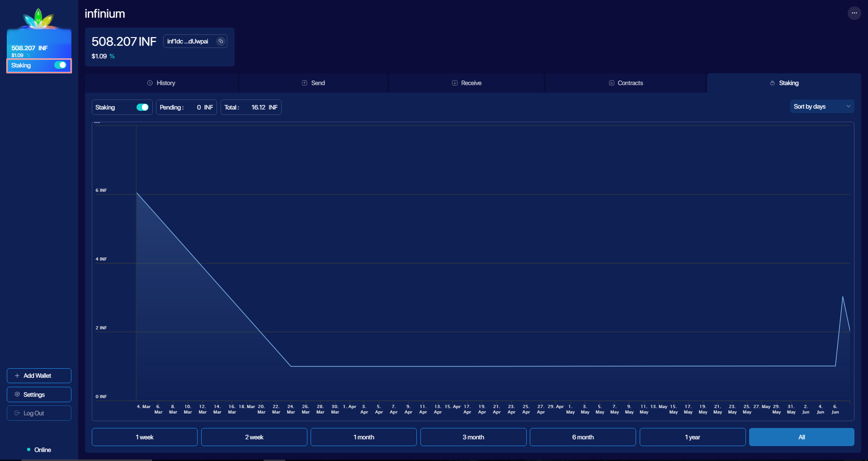
Task: Click the $1.09 price under main balance
Action: (x=99, y=57)
